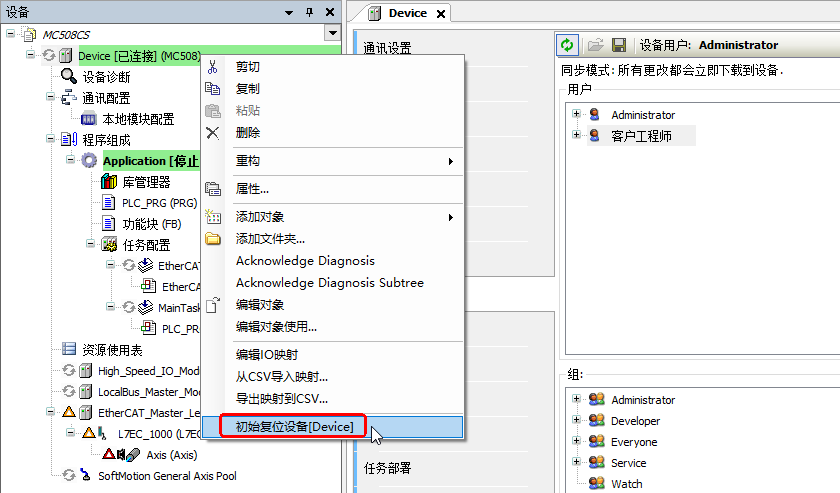Image resolution: width=840 pixels, height=493 pixels.
Task: Click the 资源使用表 table icon
Action: (69, 349)
